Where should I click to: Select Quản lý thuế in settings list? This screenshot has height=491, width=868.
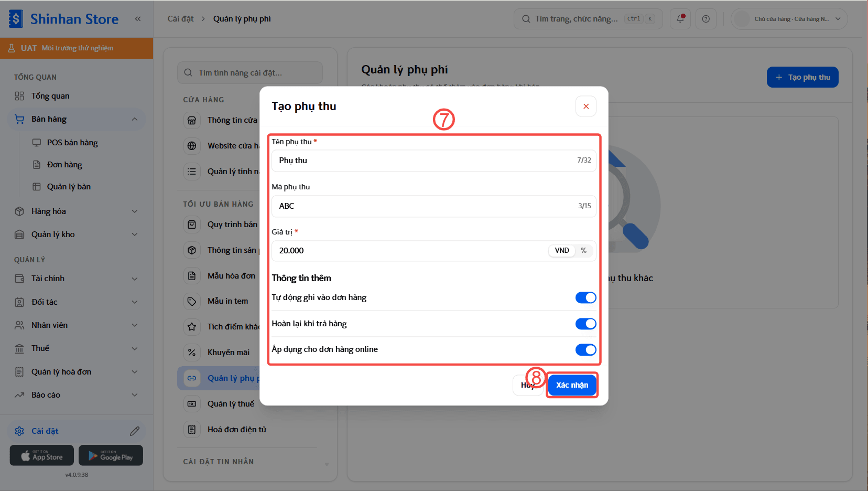point(231,404)
